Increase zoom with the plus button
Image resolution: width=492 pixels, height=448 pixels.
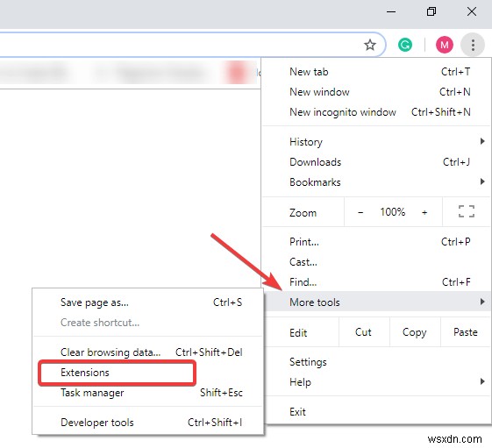424,212
